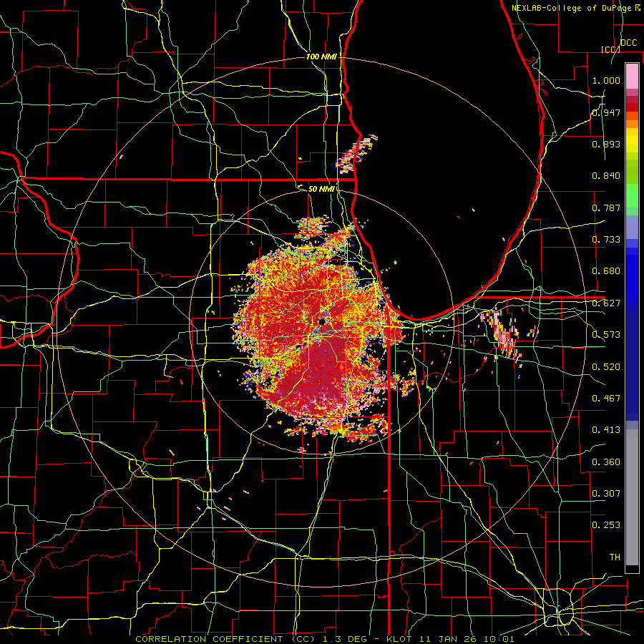Click the KLOT station identifier in the caption
This screenshot has width=644, height=644.
[400, 639]
